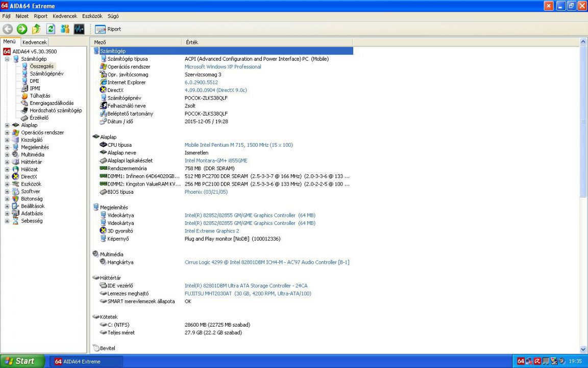The height and width of the screenshot is (368, 588).
Task: Open the Riport menu in menu bar
Action: [40, 16]
